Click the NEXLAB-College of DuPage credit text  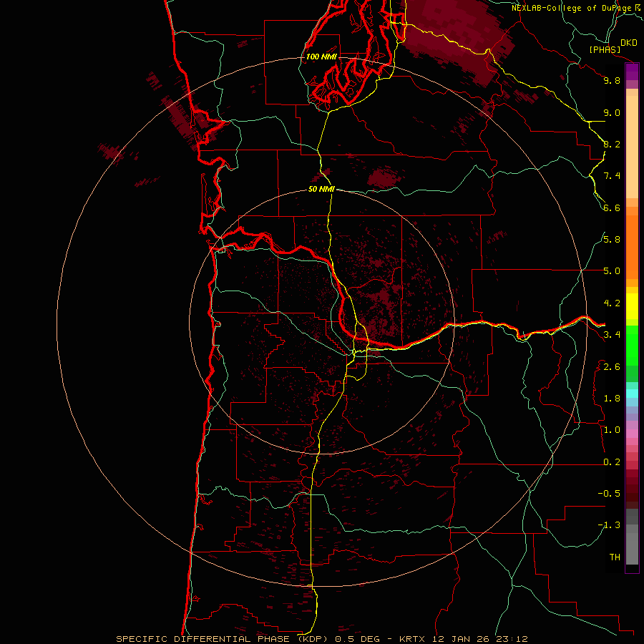tap(572, 8)
